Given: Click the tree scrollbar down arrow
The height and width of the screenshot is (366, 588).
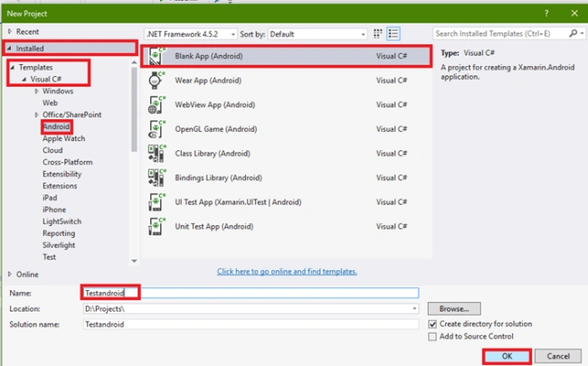Looking at the screenshot, I should (134, 261).
